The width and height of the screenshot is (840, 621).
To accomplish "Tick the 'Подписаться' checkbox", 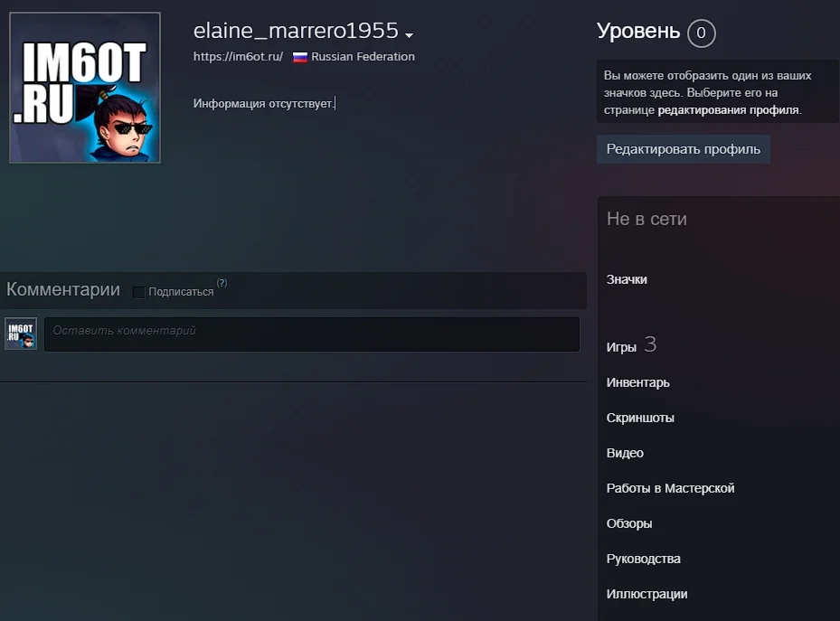I will pos(138,292).
